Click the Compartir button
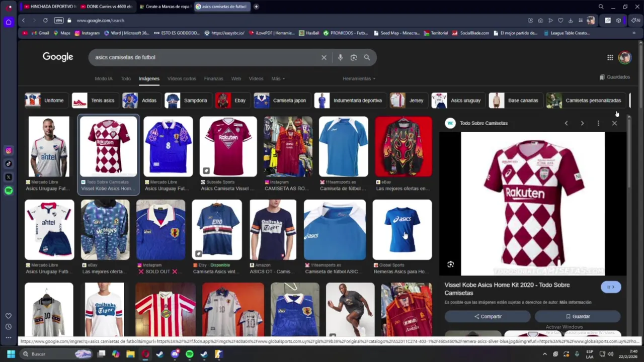 point(488,316)
